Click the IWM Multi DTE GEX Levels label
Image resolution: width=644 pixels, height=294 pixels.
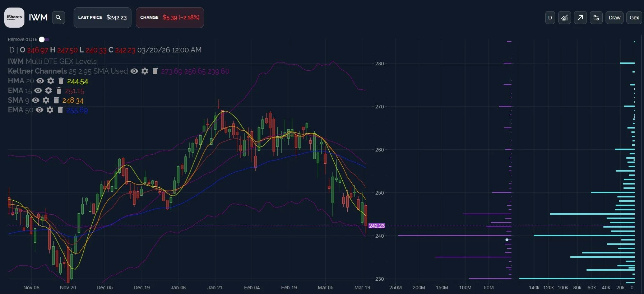(52, 61)
